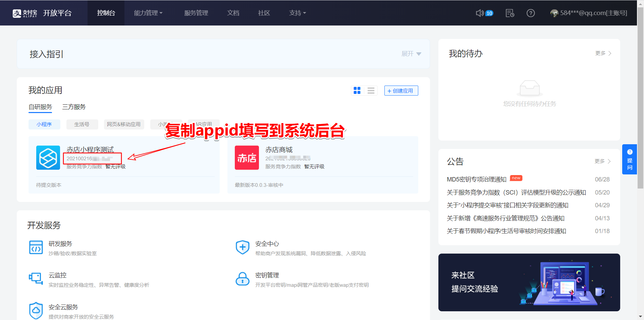Click the scrollbar down arrow
This screenshot has height=320, width=644.
(x=640, y=316)
